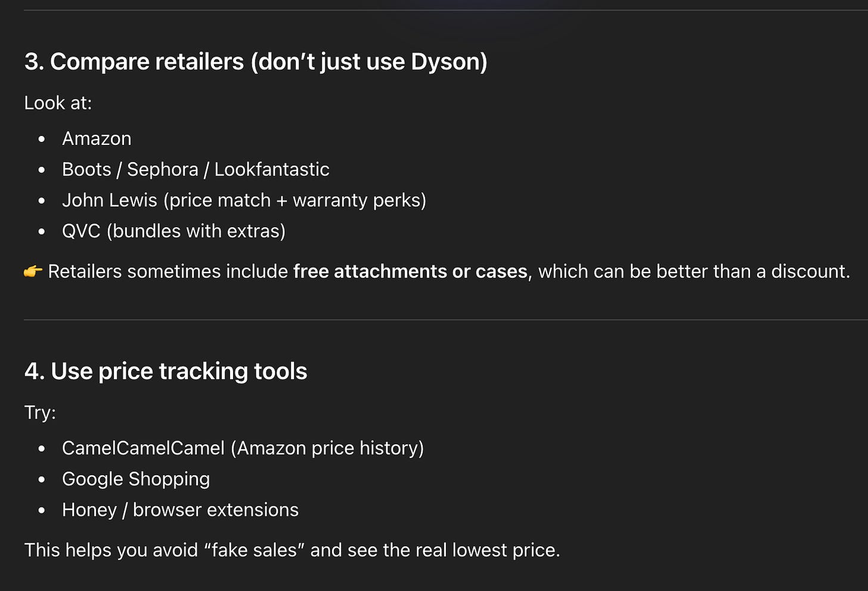Image resolution: width=868 pixels, height=591 pixels.
Task: Click the pointing hand emoji icon
Action: point(33,272)
